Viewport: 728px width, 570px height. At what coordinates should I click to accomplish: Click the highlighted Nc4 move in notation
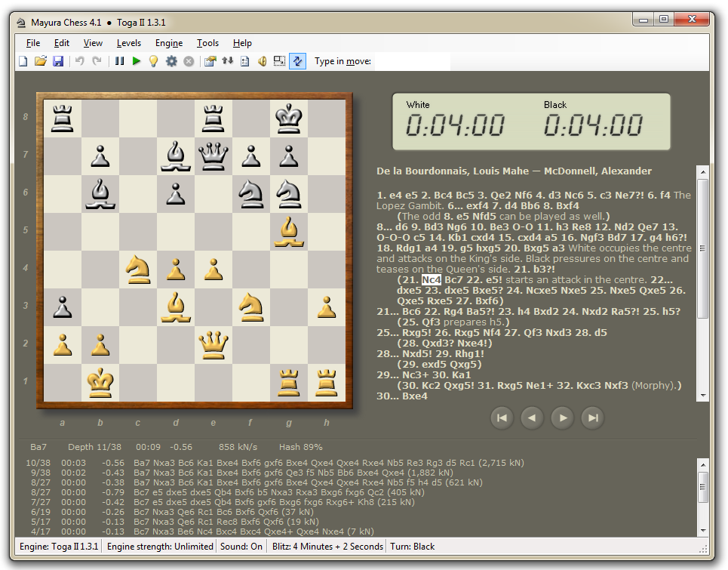[x=431, y=280]
